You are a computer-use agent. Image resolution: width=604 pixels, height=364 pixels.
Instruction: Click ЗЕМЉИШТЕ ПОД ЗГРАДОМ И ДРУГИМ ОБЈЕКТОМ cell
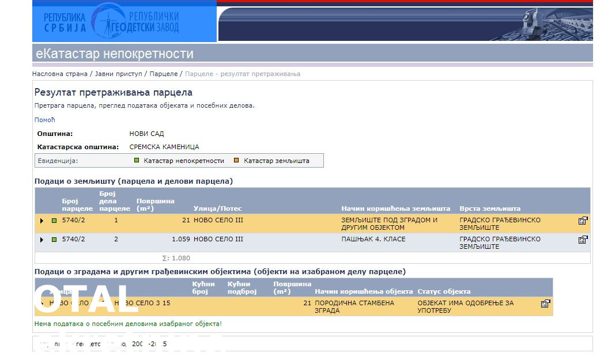(x=389, y=223)
